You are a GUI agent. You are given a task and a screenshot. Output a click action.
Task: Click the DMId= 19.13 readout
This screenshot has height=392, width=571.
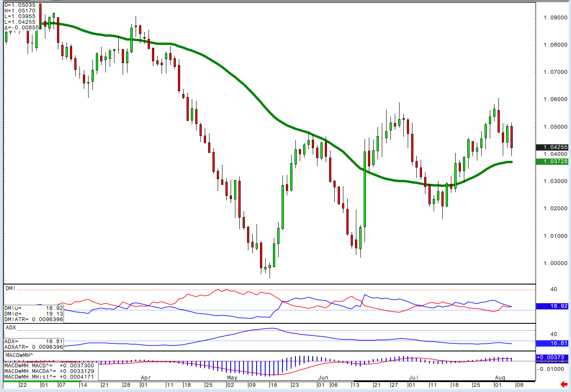click(x=34, y=314)
